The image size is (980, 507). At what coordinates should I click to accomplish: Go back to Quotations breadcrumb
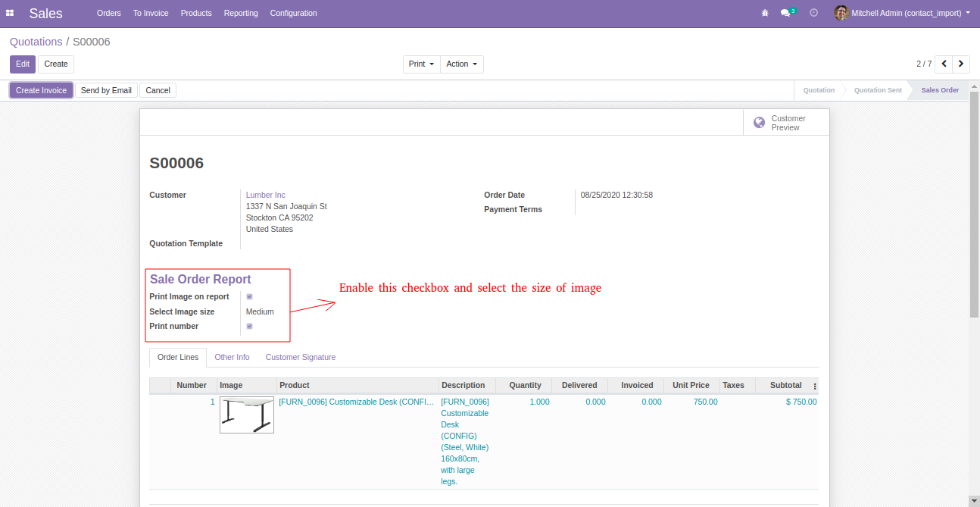point(36,42)
